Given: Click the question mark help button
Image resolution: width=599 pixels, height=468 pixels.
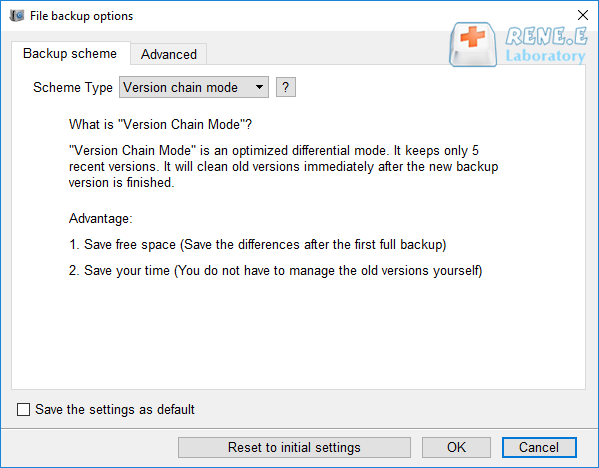Looking at the screenshot, I should [286, 87].
